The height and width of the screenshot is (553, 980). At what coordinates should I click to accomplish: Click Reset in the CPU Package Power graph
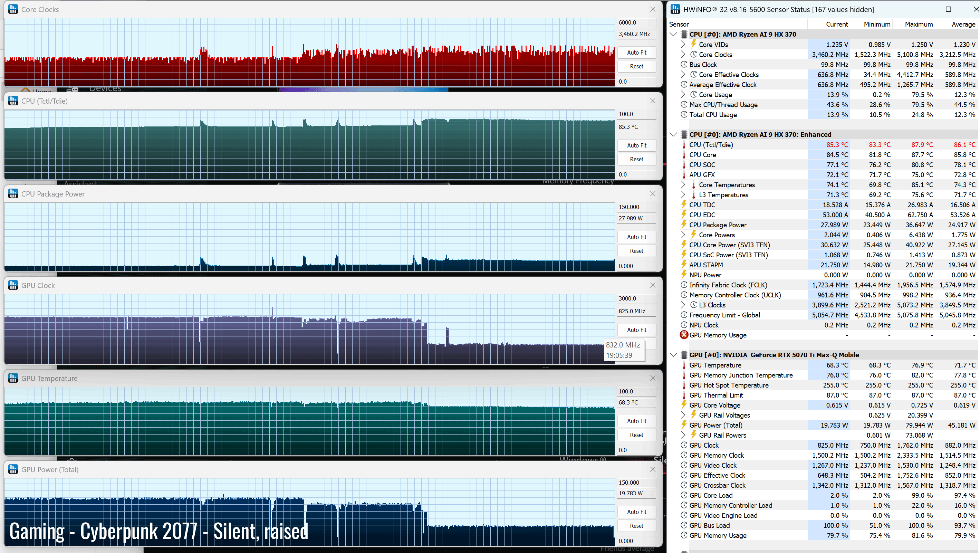pos(636,251)
